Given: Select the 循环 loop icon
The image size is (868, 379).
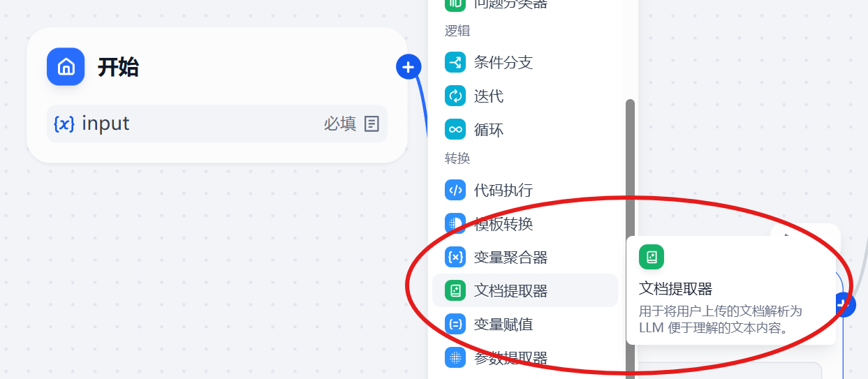Looking at the screenshot, I should (455, 130).
